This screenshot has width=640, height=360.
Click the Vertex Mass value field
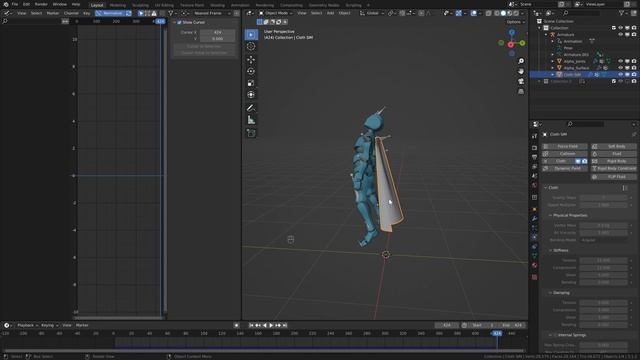(603, 225)
